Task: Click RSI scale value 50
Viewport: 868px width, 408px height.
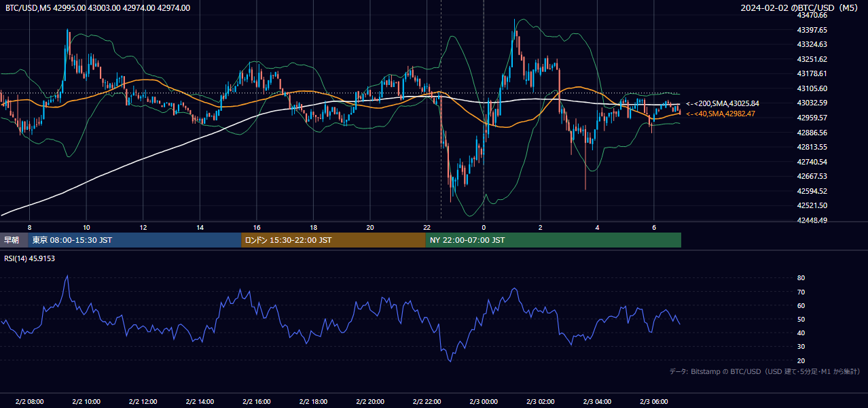Action: pyautogui.click(x=801, y=319)
